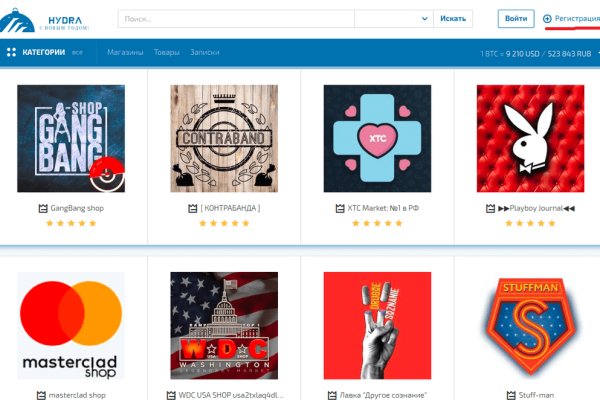Click the Поиск search input field

tap(236, 19)
